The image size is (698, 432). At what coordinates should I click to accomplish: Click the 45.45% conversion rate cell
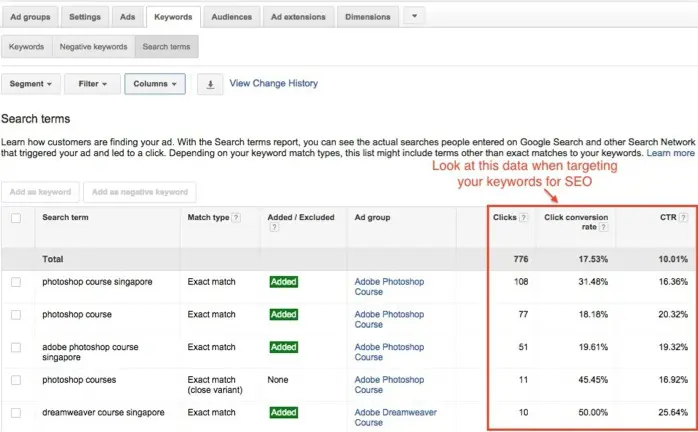tap(593, 380)
